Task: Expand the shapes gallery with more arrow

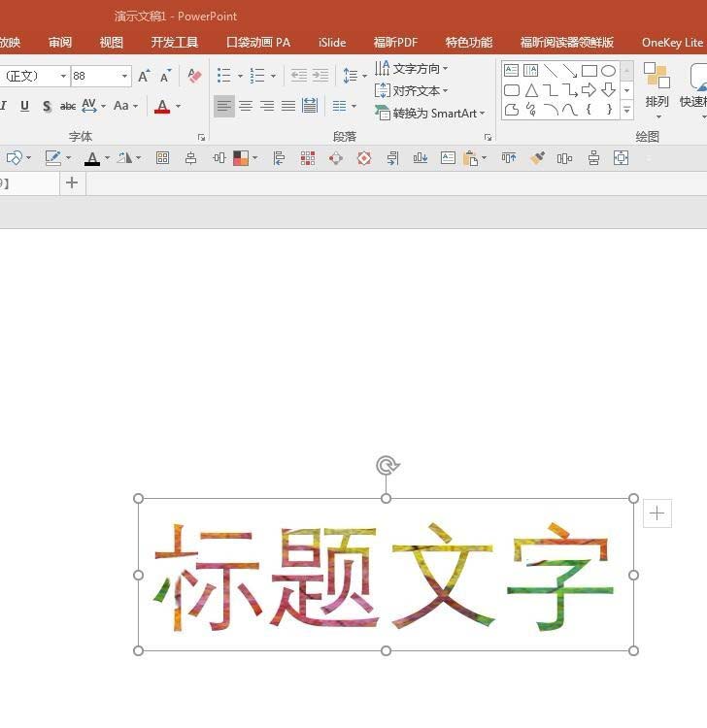Action: click(627, 110)
